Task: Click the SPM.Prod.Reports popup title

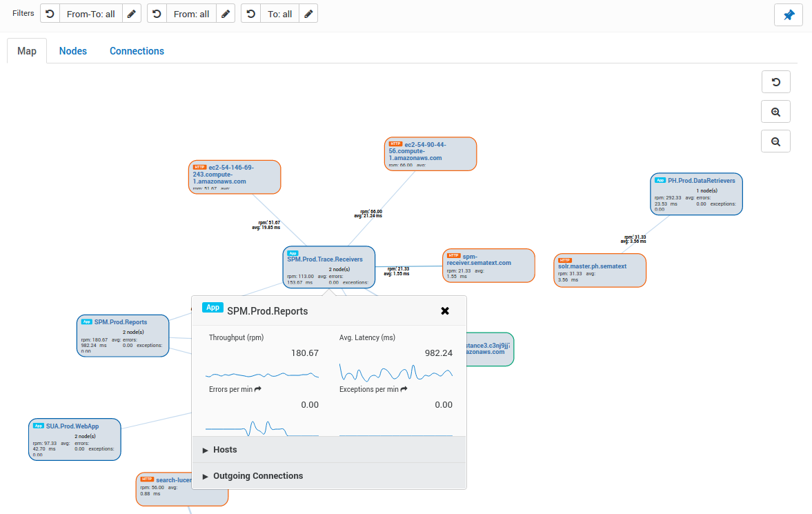Action: pyautogui.click(x=267, y=311)
